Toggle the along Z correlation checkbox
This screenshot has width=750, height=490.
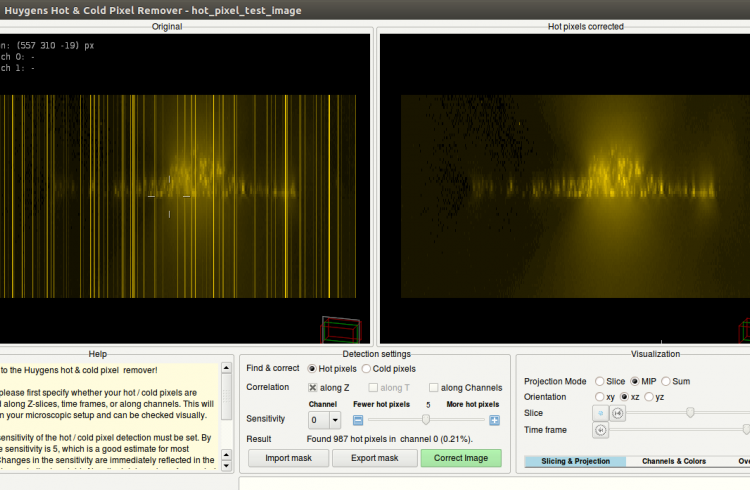click(312, 387)
